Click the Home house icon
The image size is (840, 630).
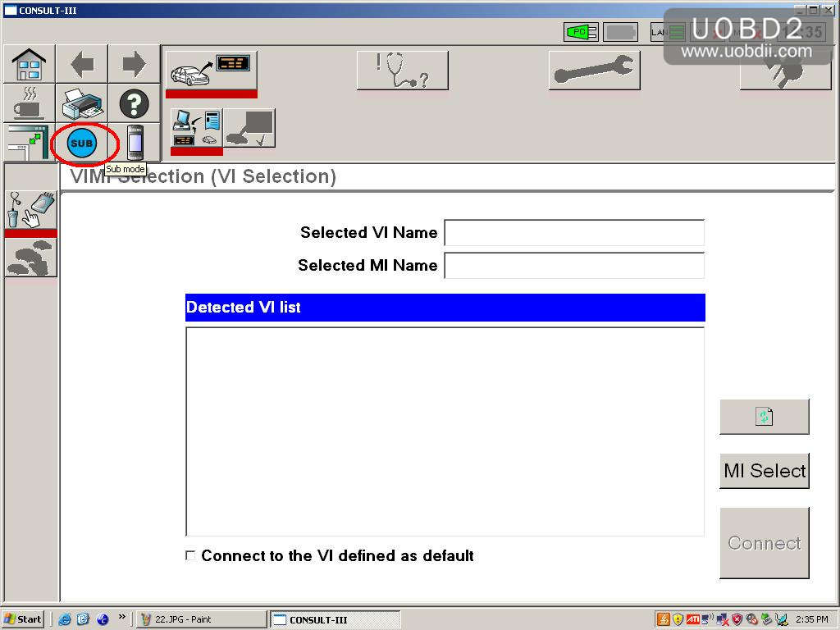click(30, 64)
